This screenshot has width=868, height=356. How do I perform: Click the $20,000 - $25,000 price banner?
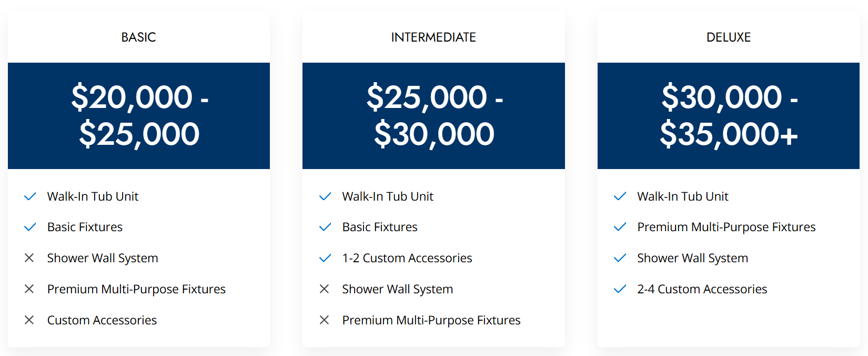(x=139, y=116)
